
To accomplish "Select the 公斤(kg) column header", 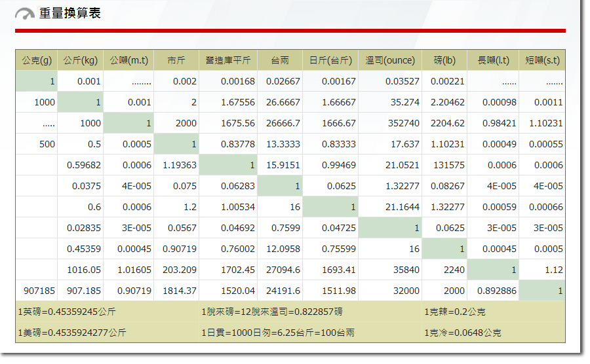I will [x=81, y=60].
